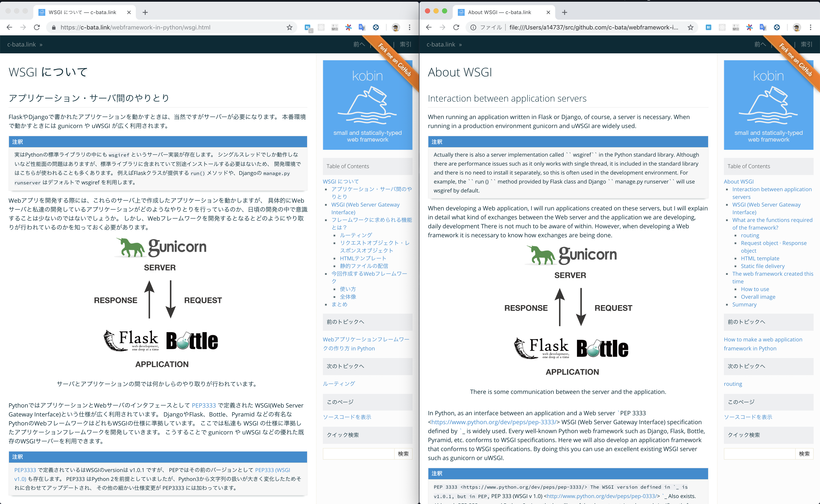Image resolution: width=820 pixels, height=504 pixels.
Task: Open the right Chrome three-dot menu
Action: [810, 27]
